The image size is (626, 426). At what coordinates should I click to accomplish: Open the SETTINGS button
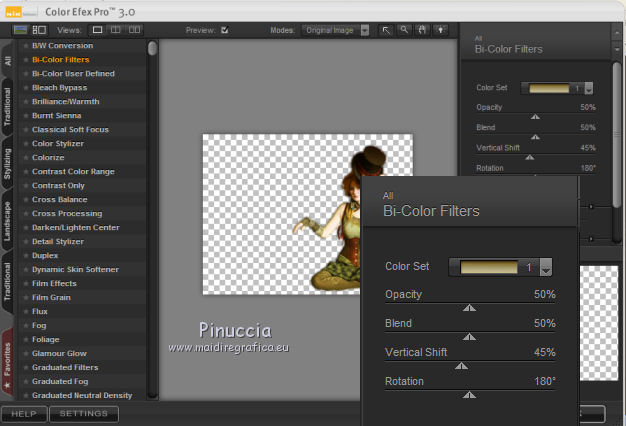click(x=84, y=413)
